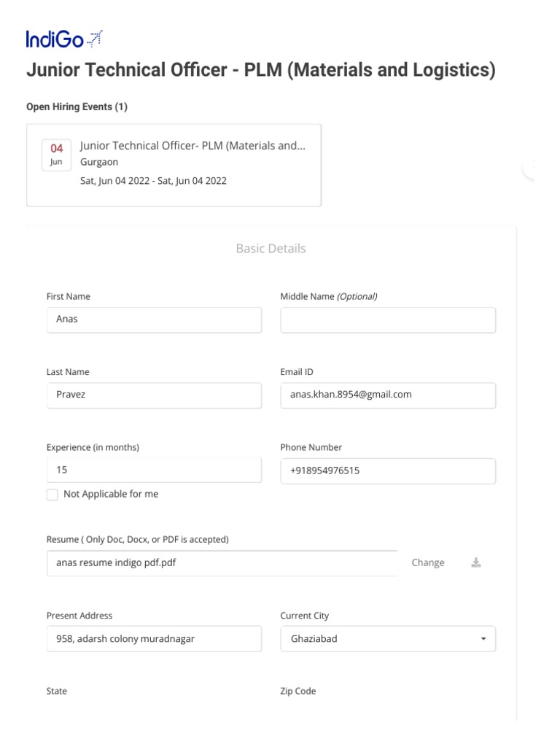Open the Junior Technical Officer event card title
Screen dimensions: 560x747
point(192,146)
